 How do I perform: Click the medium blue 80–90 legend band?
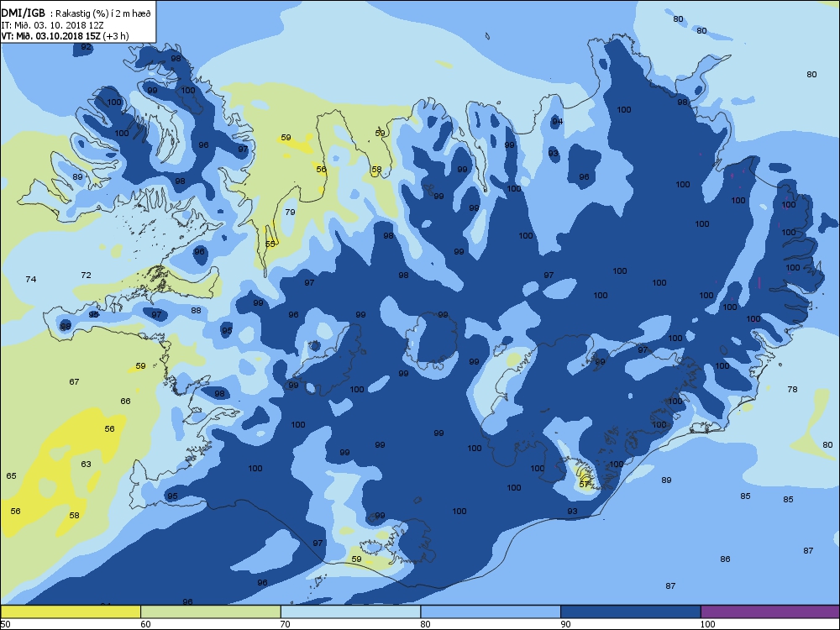coord(491,612)
